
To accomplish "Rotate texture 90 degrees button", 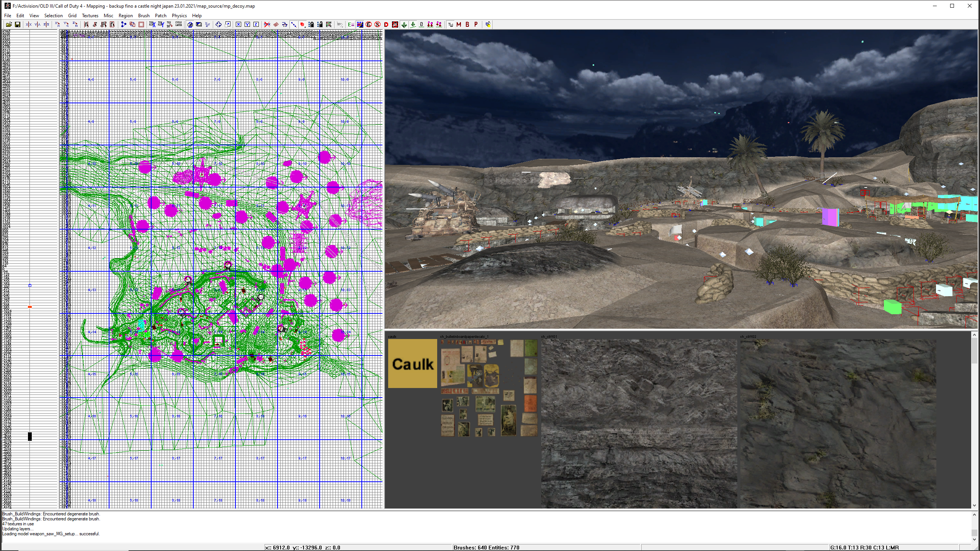I will [170, 24].
